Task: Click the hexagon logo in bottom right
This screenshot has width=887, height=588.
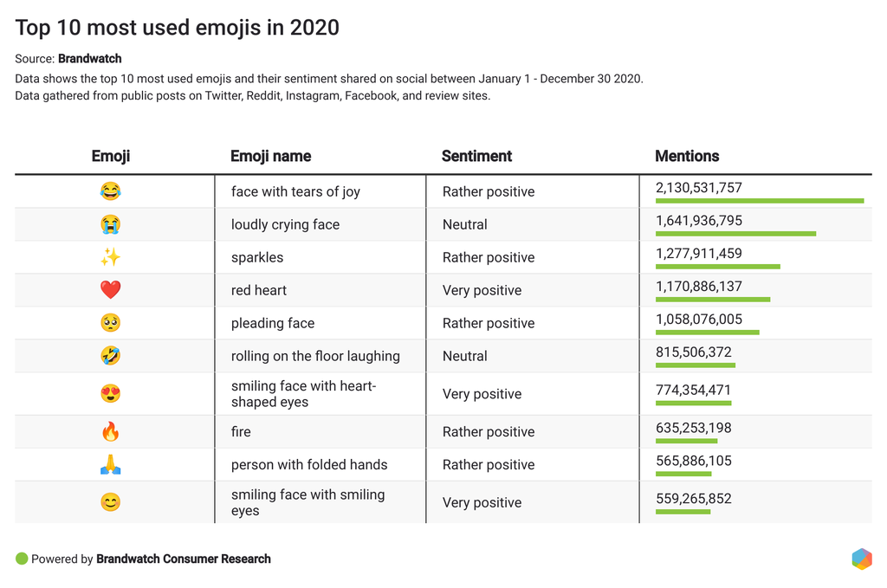Action: (861, 559)
